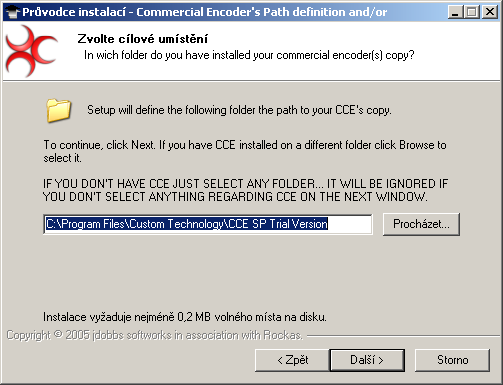Viewport: 503px width, 385px height.
Task: Click the installer icon in the title bar
Action: tap(12, 12)
